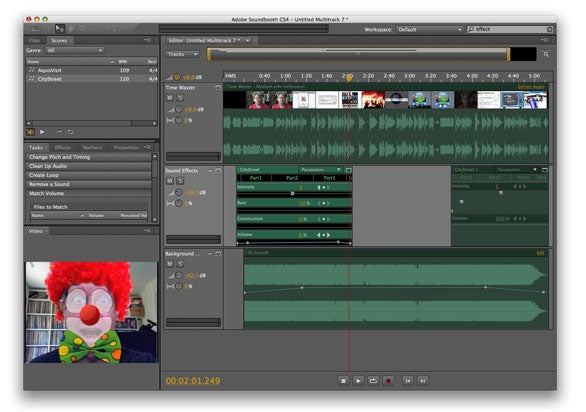Maximize the Sound Effects track

tap(218, 170)
